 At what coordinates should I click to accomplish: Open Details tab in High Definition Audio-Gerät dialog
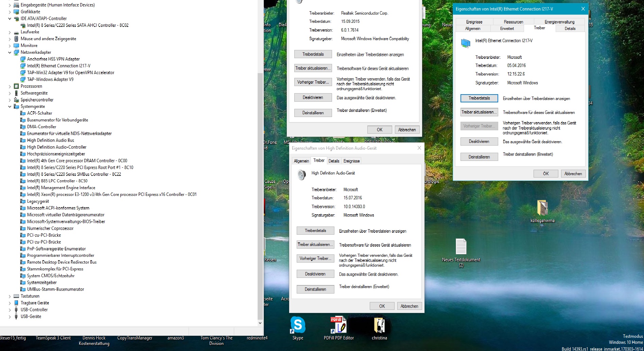coord(334,161)
